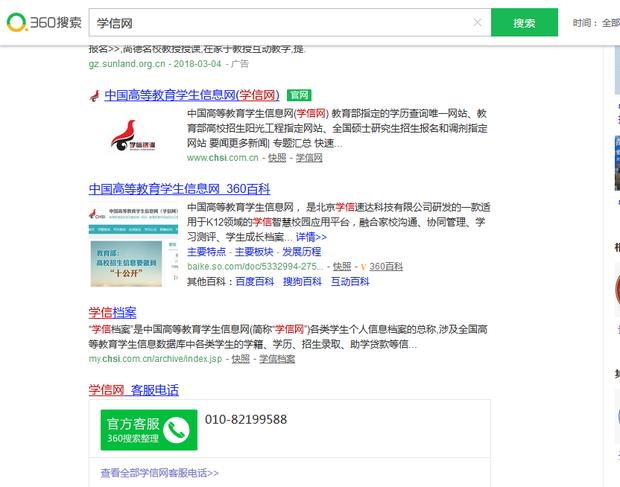Expand 查看全部学信网客服电话>> list
The image size is (620, 487).
pyautogui.click(x=159, y=473)
